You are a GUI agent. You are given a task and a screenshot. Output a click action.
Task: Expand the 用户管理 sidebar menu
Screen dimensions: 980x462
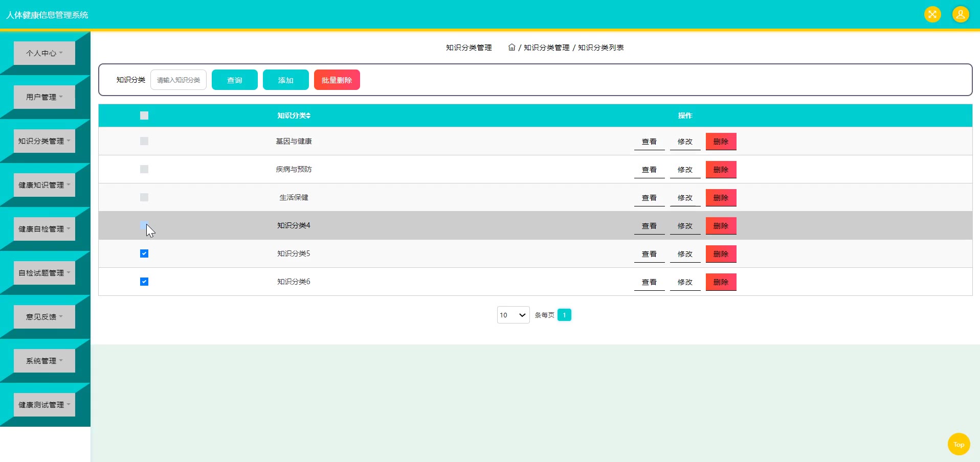[x=44, y=97]
